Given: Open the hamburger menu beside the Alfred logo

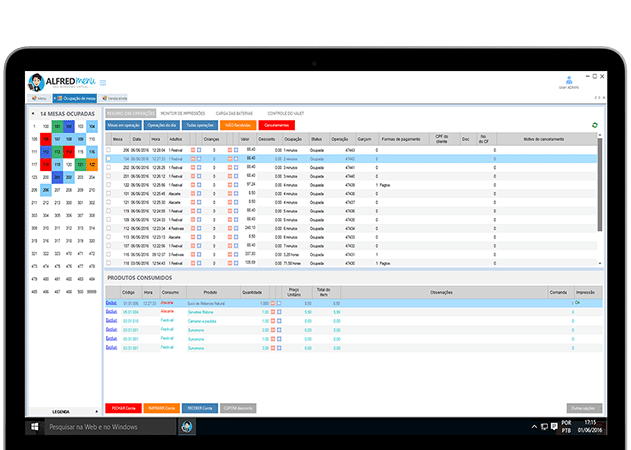Looking at the screenshot, I should [x=103, y=82].
